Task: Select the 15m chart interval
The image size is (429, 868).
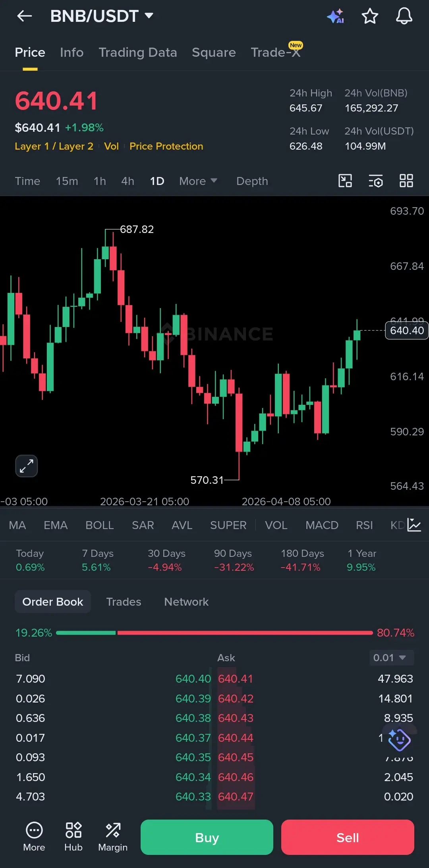Action: click(x=67, y=181)
